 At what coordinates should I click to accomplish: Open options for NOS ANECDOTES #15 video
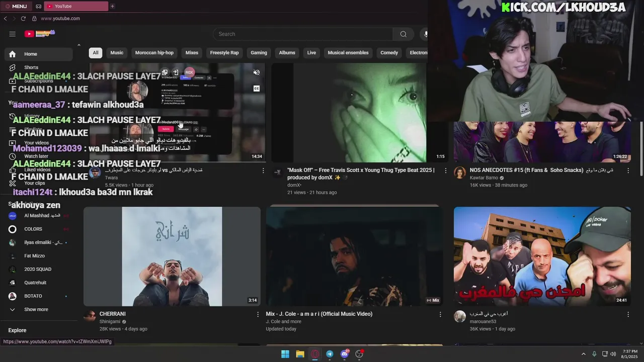click(x=628, y=171)
